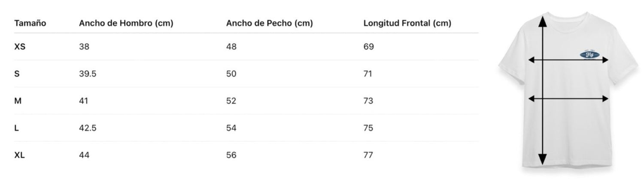Click the 39.5 shoulder width value

[x=88, y=74]
